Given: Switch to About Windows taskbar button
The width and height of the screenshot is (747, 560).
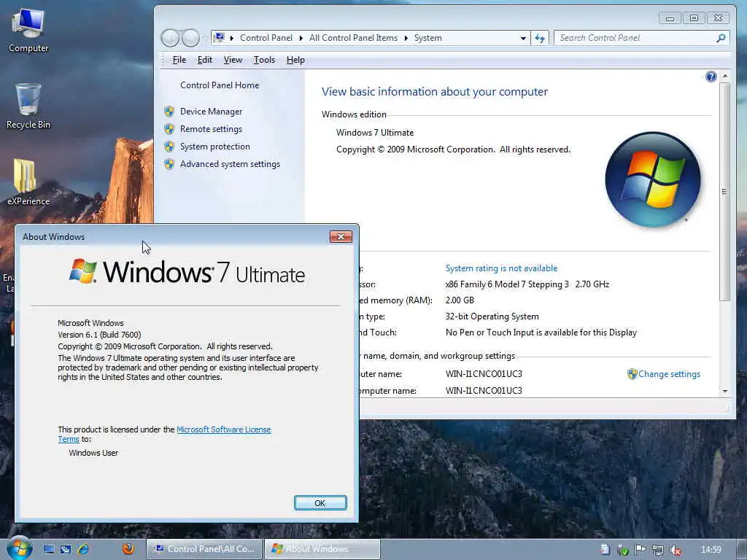Looking at the screenshot, I should (x=322, y=549).
